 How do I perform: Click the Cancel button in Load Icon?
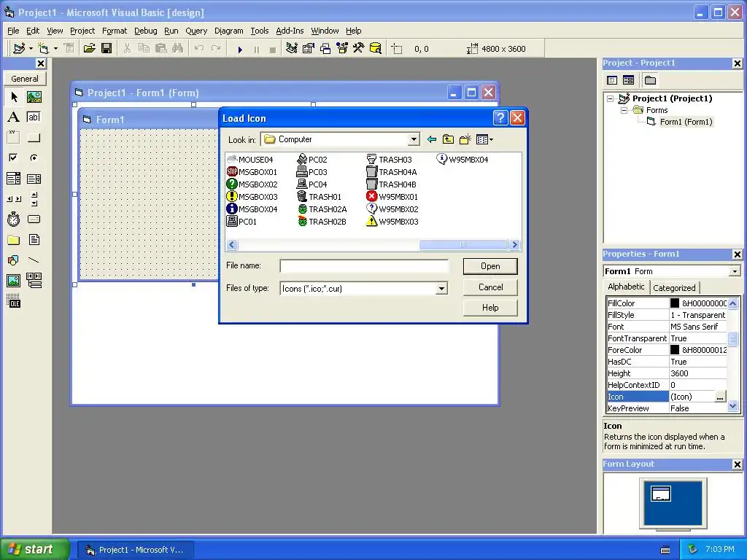(x=490, y=287)
